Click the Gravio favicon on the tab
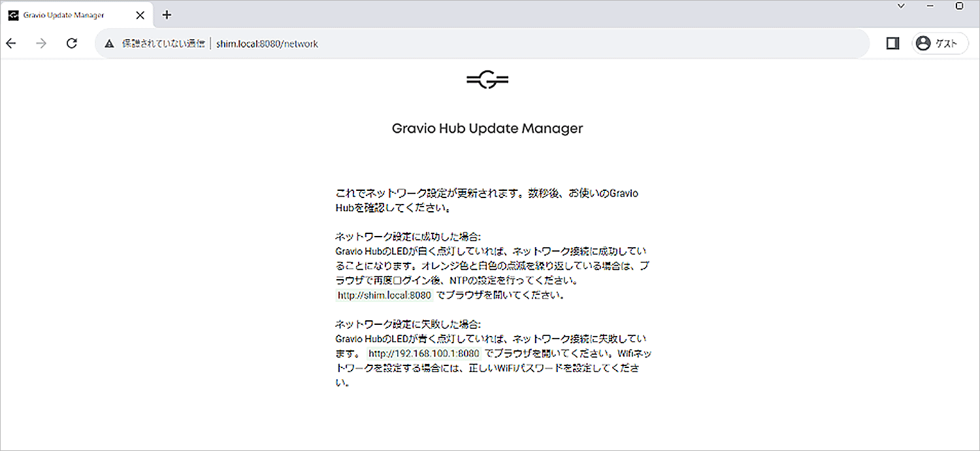This screenshot has height=451, width=980. (x=13, y=15)
